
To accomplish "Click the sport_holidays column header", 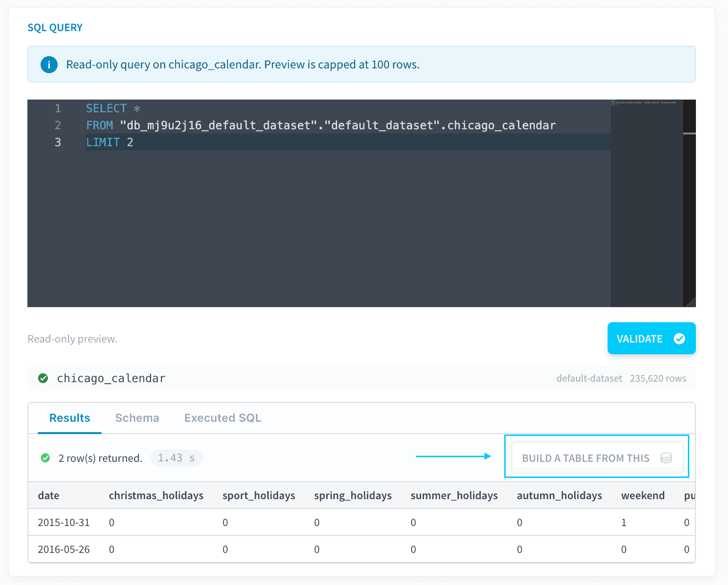I will (x=259, y=495).
